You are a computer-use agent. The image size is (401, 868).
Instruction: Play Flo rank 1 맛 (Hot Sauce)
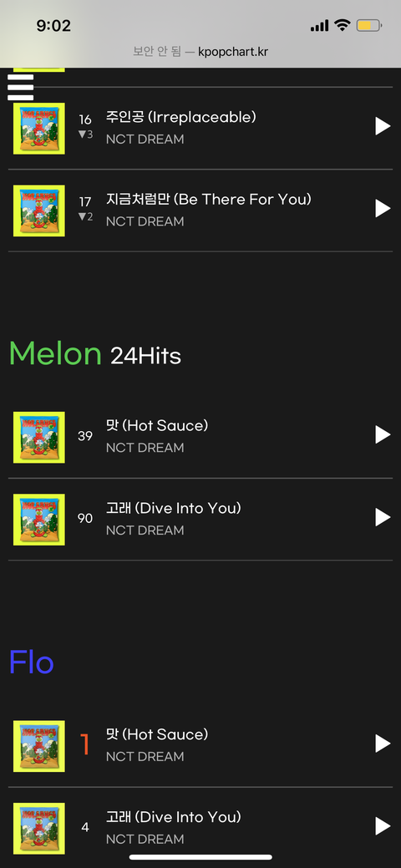383,744
